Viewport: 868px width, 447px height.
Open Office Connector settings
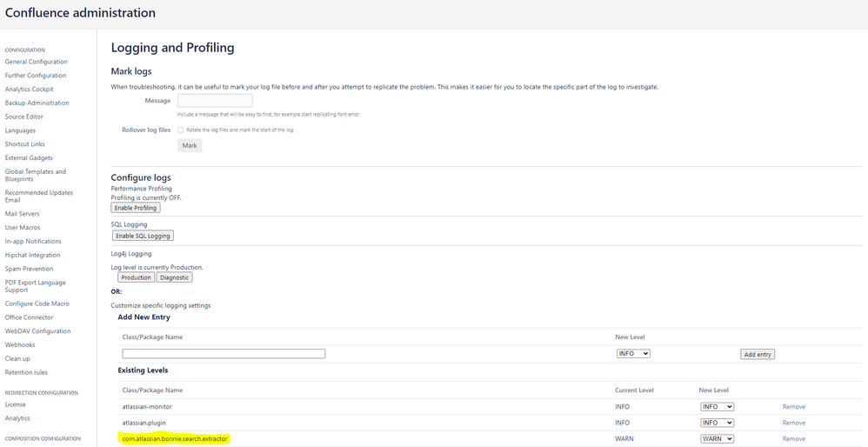pos(29,317)
